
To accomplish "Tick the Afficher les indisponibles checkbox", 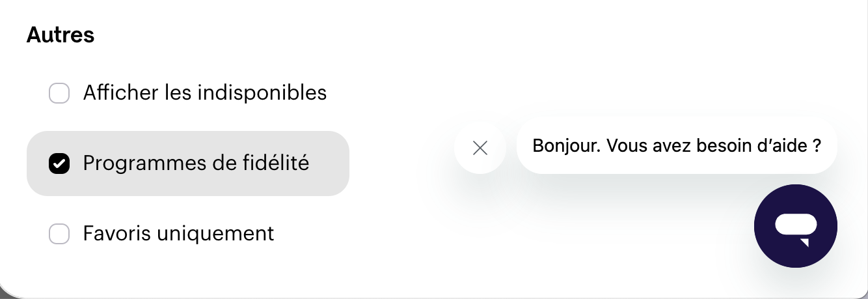I will [x=59, y=93].
